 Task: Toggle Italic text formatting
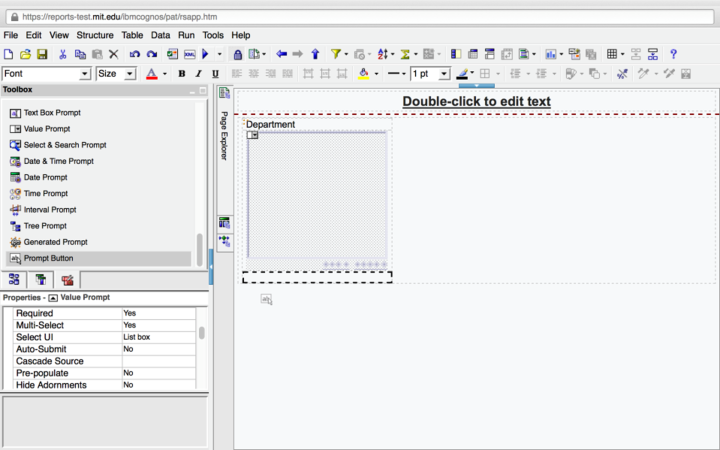pyautogui.click(x=198, y=74)
